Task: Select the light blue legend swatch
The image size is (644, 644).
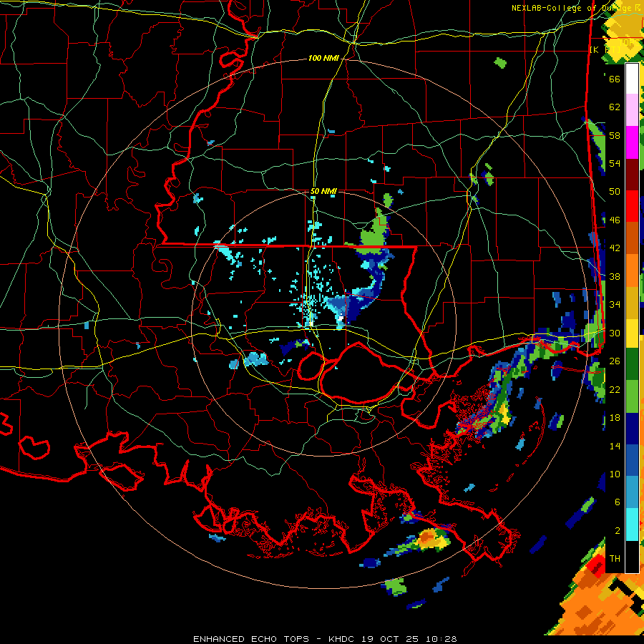Action: tap(632, 492)
